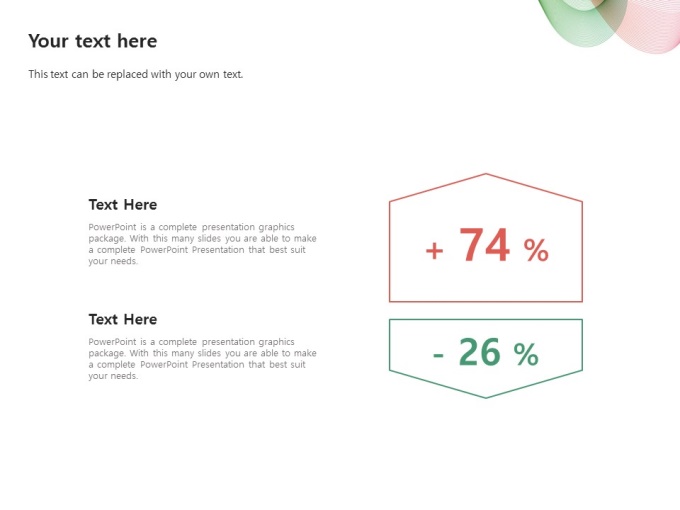This screenshot has height=510, width=680.
Task: Select the red pentagon outline's bottom edge
Action: pos(486,301)
